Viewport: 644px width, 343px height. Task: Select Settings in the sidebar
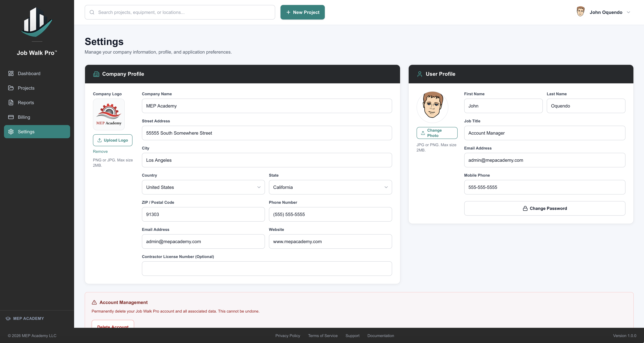point(37,131)
